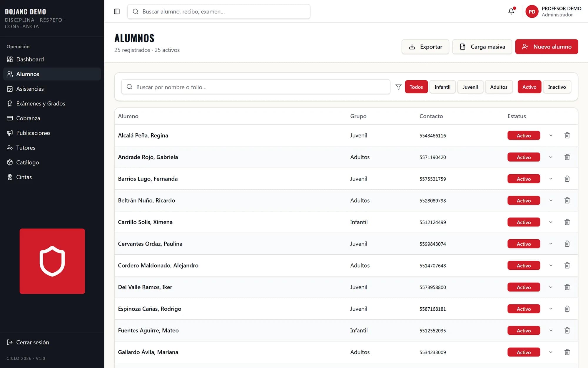Delete Andrade Rojo, Gabriela with trash icon
Image resolution: width=588 pixels, height=368 pixels.
pyautogui.click(x=567, y=157)
